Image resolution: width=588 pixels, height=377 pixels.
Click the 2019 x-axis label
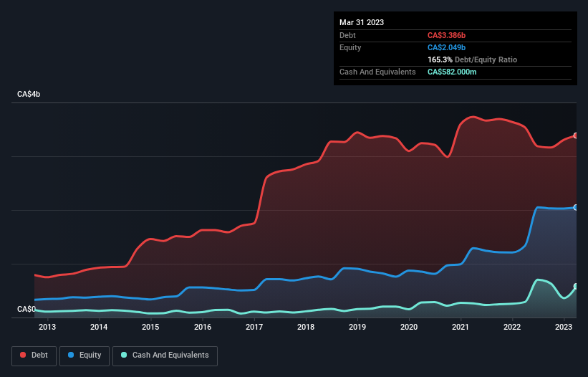(x=357, y=327)
